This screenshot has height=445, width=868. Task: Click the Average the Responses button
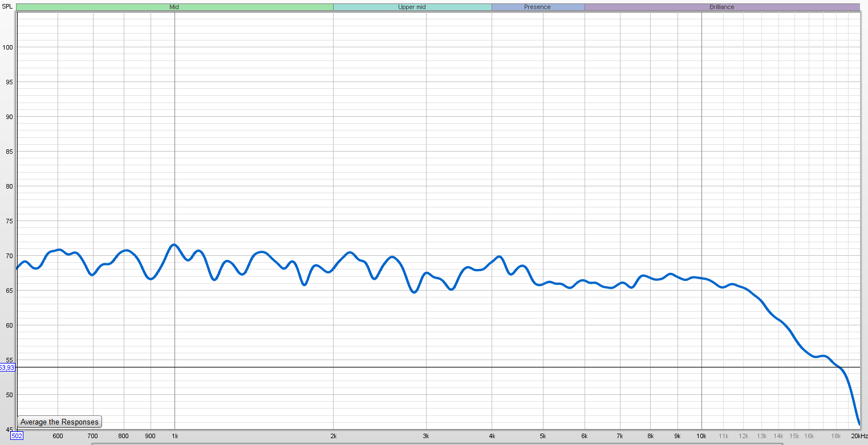tap(59, 422)
